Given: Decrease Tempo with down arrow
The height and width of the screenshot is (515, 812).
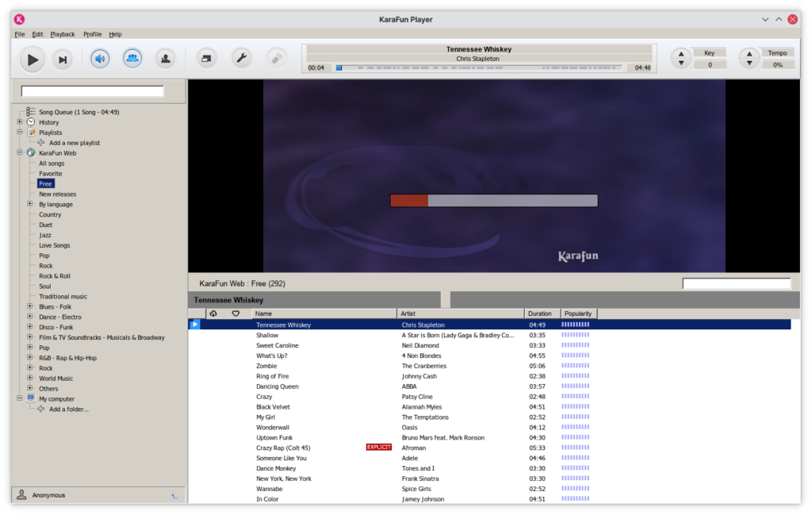Looking at the screenshot, I should [749, 63].
